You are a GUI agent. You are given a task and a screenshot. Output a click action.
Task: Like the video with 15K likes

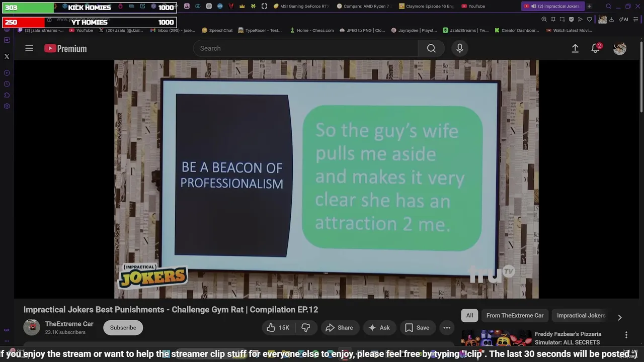pyautogui.click(x=278, y=328)
